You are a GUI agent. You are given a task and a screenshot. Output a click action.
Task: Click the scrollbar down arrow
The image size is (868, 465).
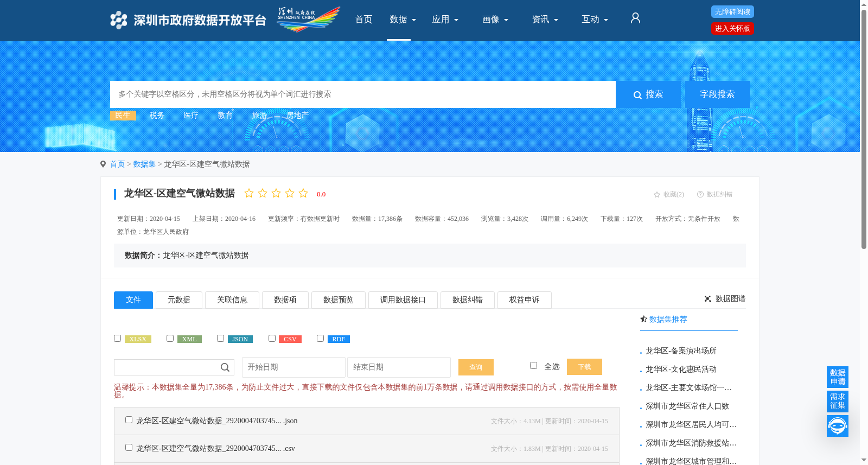864,460
